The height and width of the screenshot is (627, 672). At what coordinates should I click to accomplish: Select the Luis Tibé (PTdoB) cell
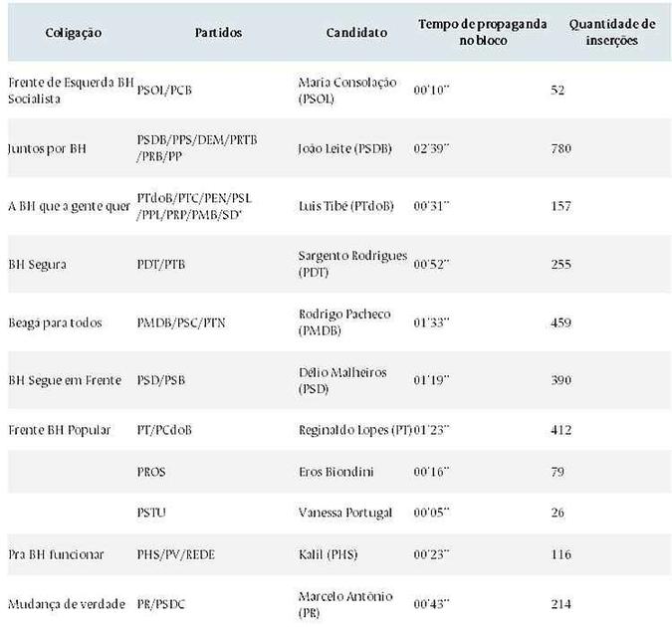point(346,206)
